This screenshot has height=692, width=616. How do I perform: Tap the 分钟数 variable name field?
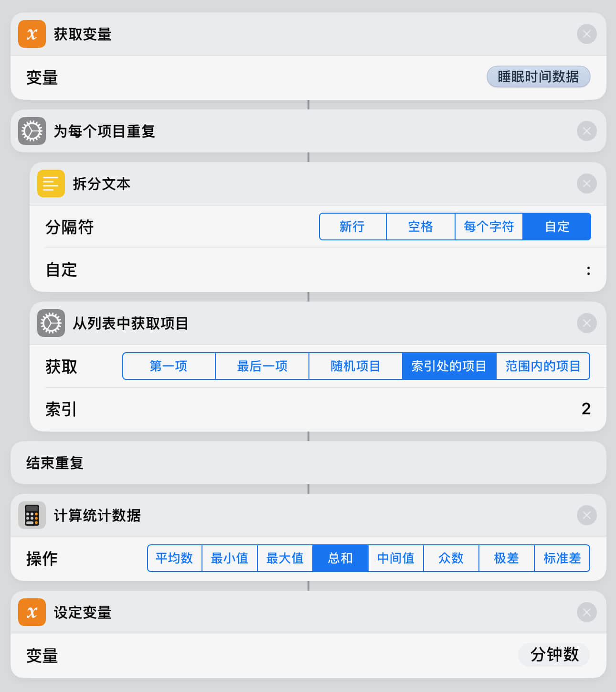click(554, 655)
